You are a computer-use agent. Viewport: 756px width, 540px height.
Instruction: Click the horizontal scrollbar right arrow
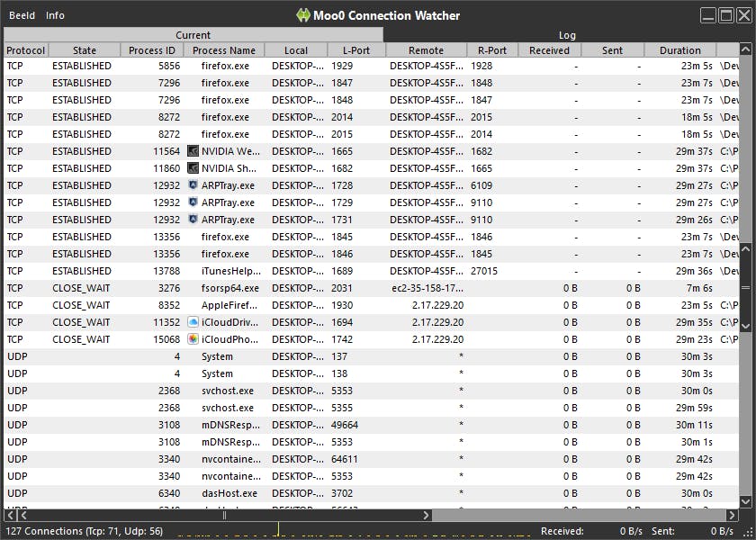point(732,516)
